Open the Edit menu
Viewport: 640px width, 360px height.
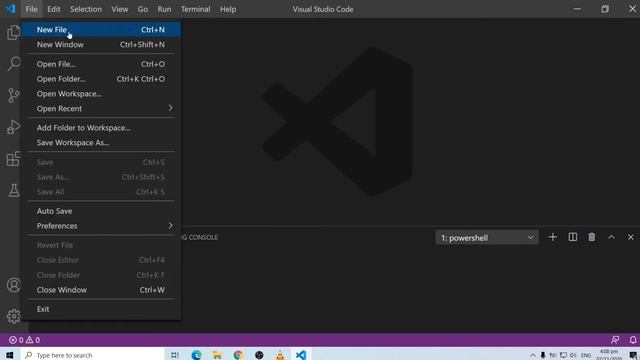coord(53,9)
